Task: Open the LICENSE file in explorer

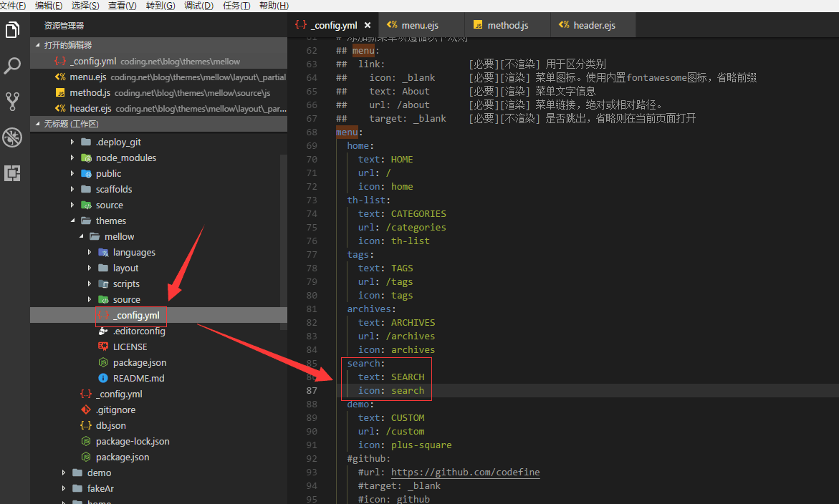Action: (130, 346)
